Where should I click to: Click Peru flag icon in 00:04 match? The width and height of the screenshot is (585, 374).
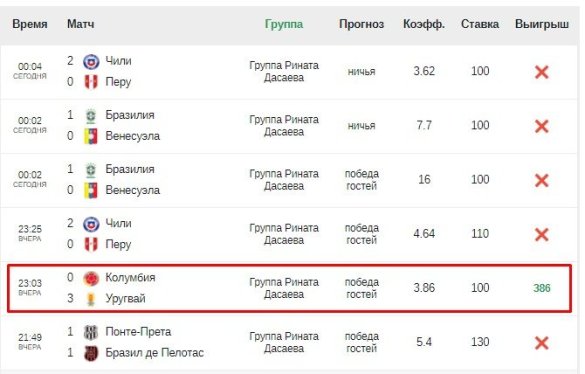point(91,82)
